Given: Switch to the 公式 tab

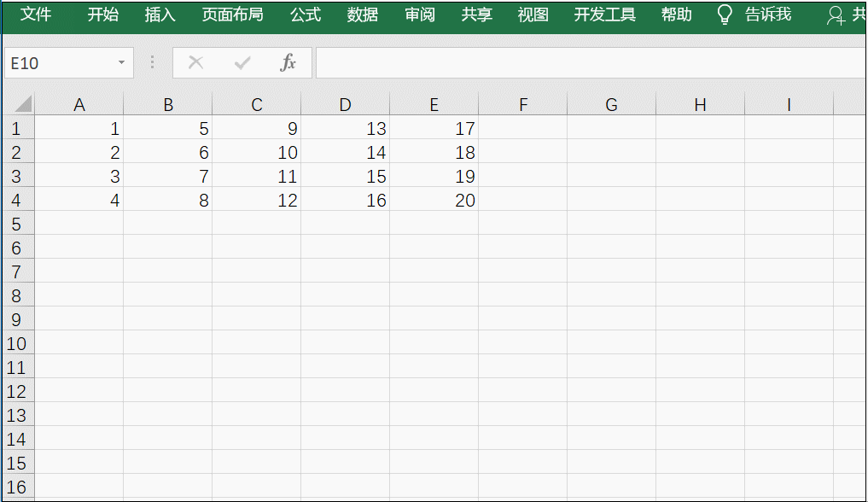Looking at the screenshot, I should (305, 15).
